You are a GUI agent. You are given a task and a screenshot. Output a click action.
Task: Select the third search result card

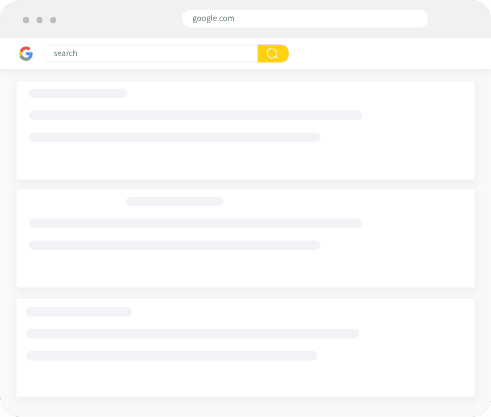246,348
